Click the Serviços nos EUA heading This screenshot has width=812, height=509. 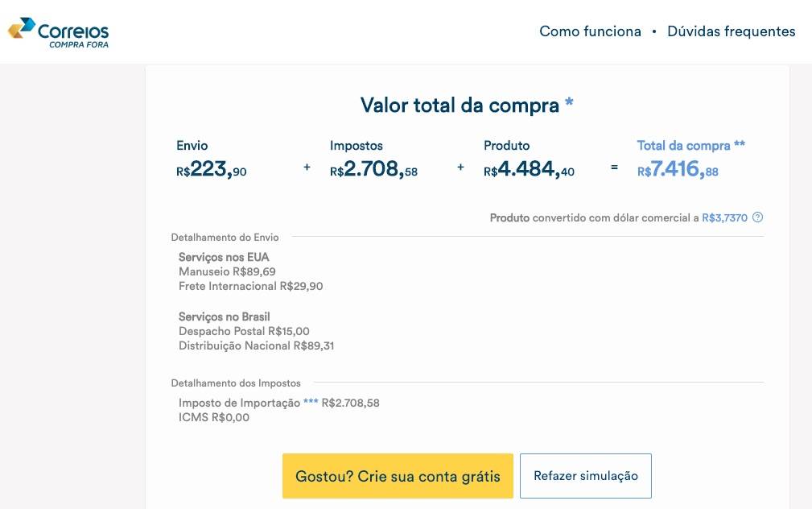click(224, 258)
